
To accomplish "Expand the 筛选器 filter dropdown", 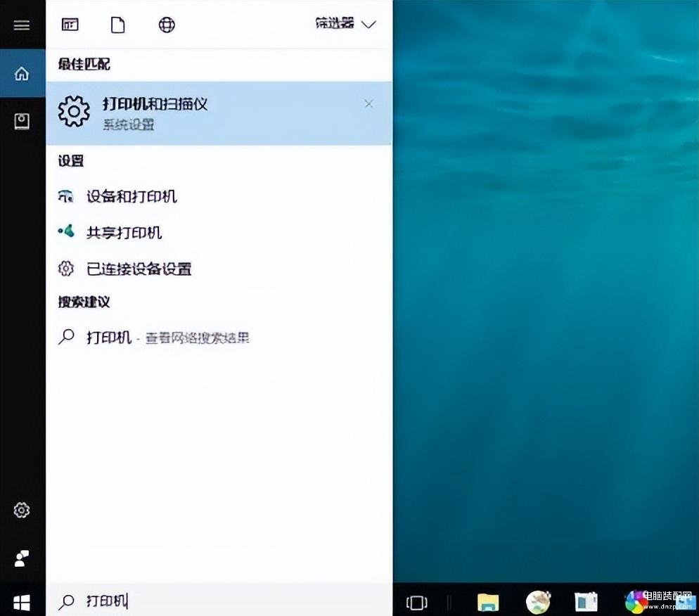I will coord(345,24).
